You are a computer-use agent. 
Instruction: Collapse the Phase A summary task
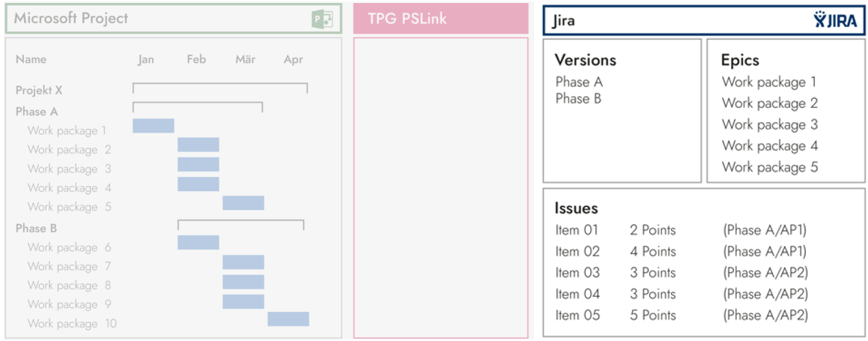pos(37,112)
